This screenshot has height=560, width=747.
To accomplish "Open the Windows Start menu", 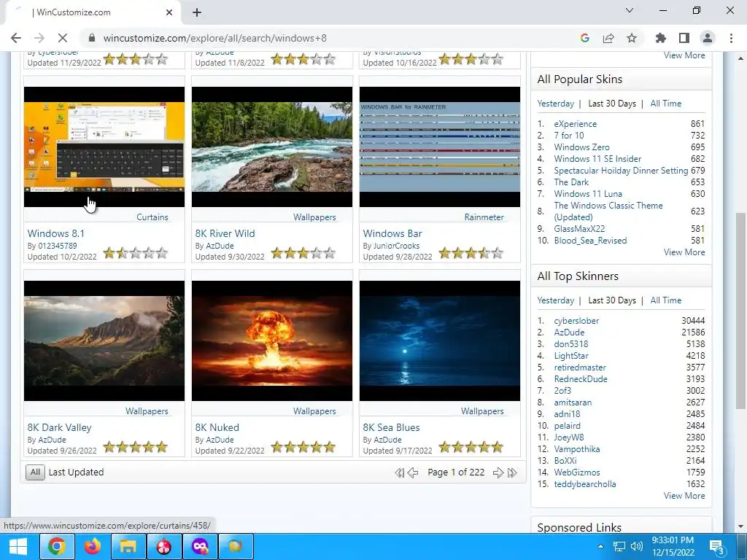I will (x=18, y=546).
